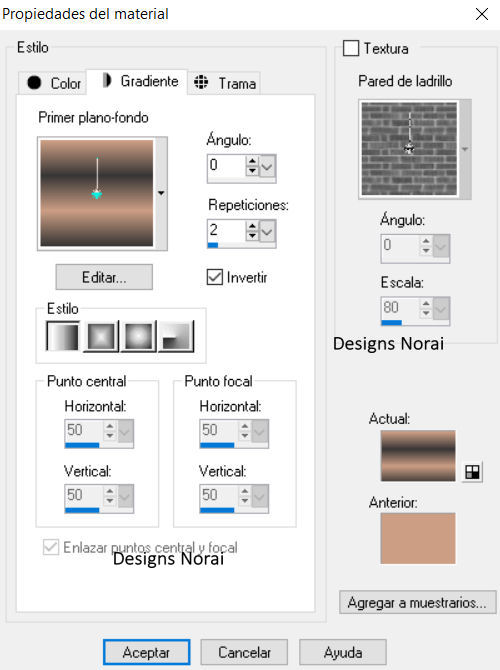Click the all-tools grid icon beside Actual
This screenshot has height=670, width=500.
click(x=472, y=472)
